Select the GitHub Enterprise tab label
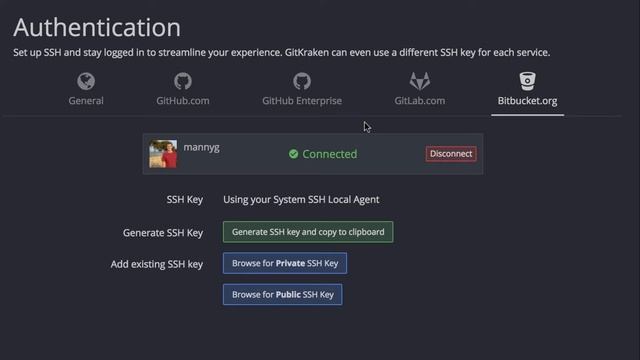The width and height of the screenshot is (640, 360). (x=302, y=100)
